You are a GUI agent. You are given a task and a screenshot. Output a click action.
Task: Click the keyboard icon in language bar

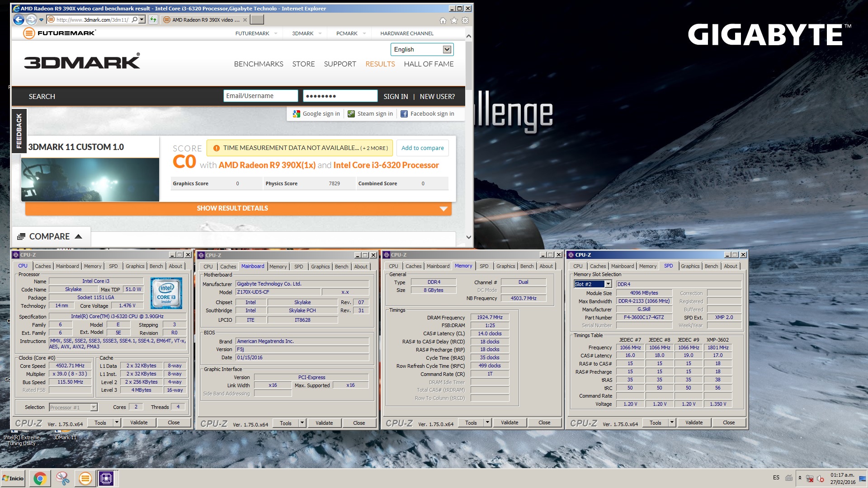click(789, 478)
